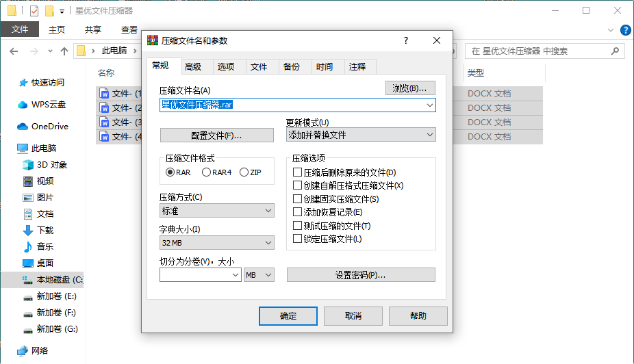634x364 pixels.
Task: Click the back arrow in Explorer
Action: click(x=14, y=51)
